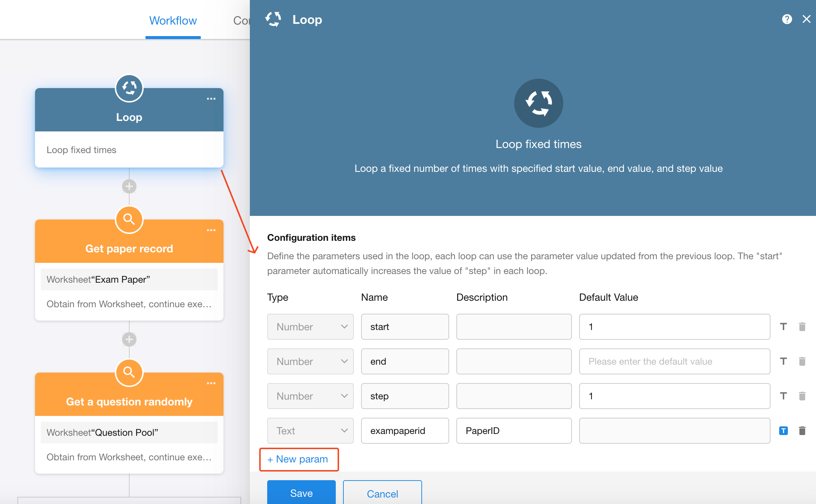
Task: Click plus icon below Get paper record
Action: coord(129,339)
